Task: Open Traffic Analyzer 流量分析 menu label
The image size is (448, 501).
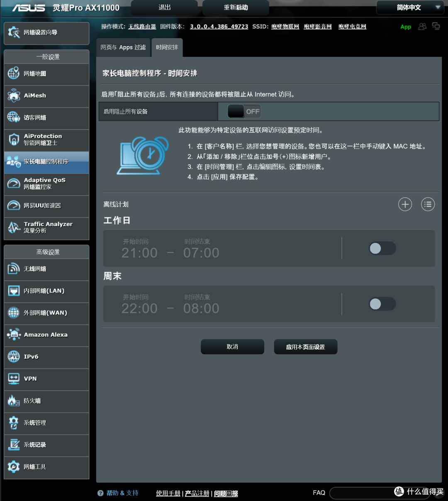Action: [48, 227]
